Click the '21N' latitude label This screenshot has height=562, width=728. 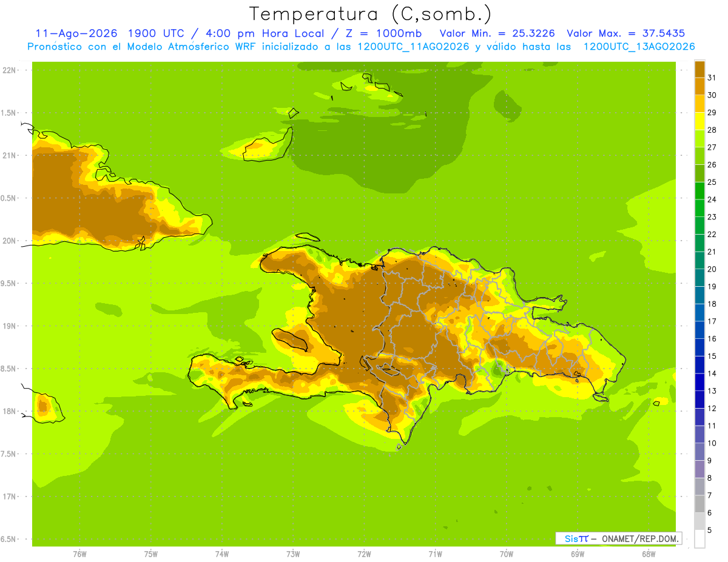10,156
